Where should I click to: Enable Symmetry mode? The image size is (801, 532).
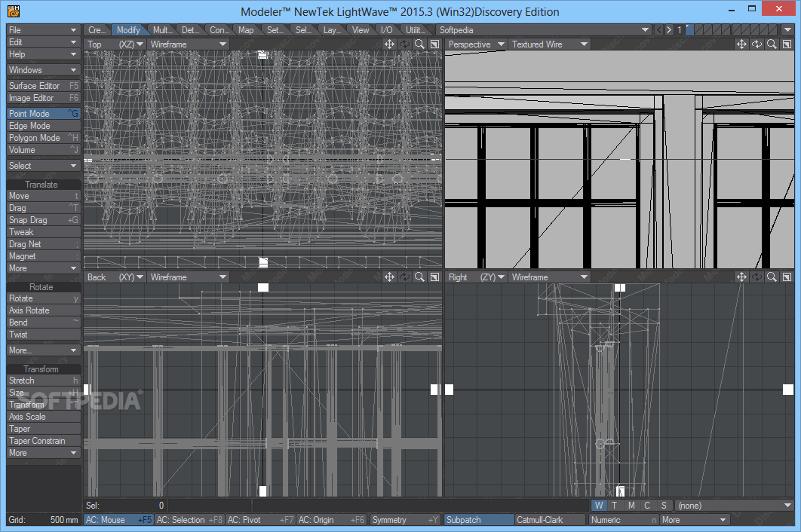(405, 520)
